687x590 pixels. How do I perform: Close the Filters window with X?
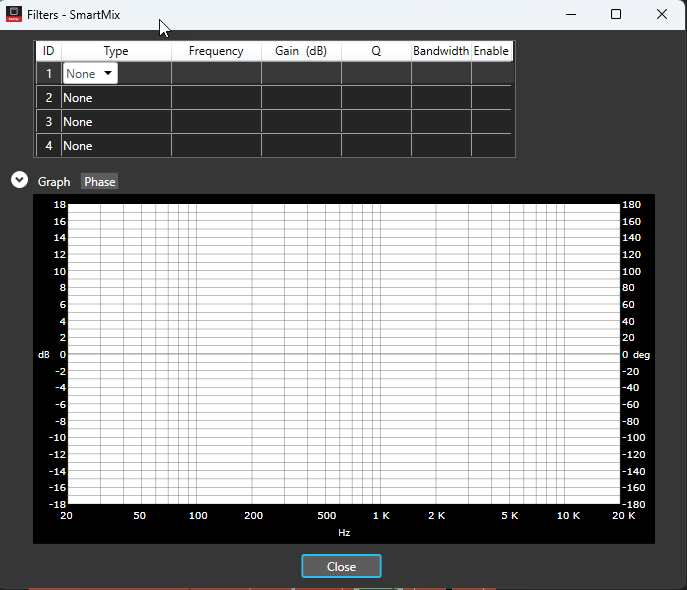(x=662, y=14)
